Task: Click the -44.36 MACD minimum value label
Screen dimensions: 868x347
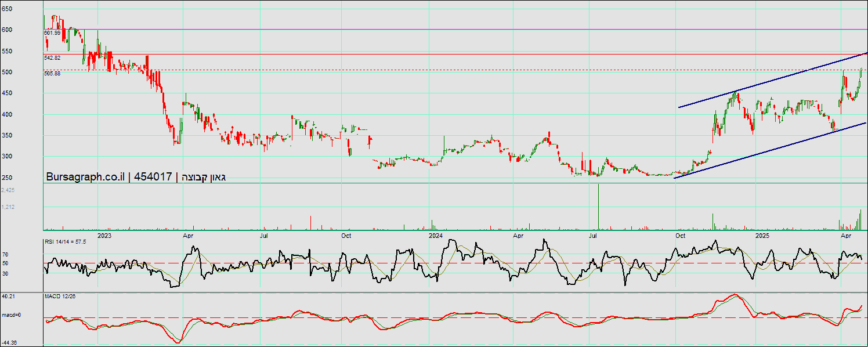Action: [x=9, y=343]
